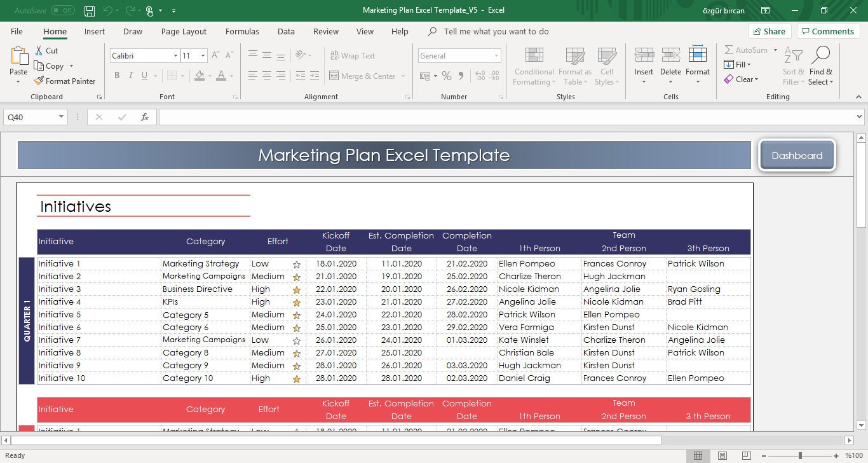Viewport: 868px width, 463px height.
Task: Open the Review tab
Action: 325,31
